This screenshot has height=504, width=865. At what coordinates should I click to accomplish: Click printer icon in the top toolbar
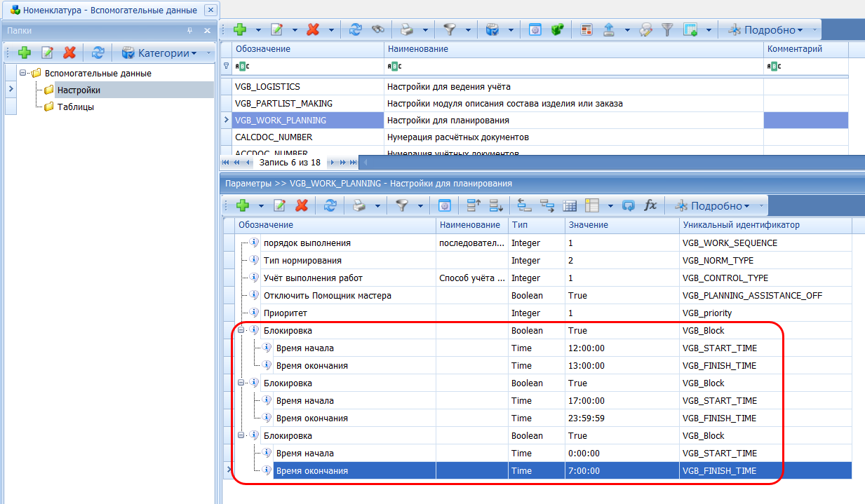pyautogui.click(x=407, y=29)
